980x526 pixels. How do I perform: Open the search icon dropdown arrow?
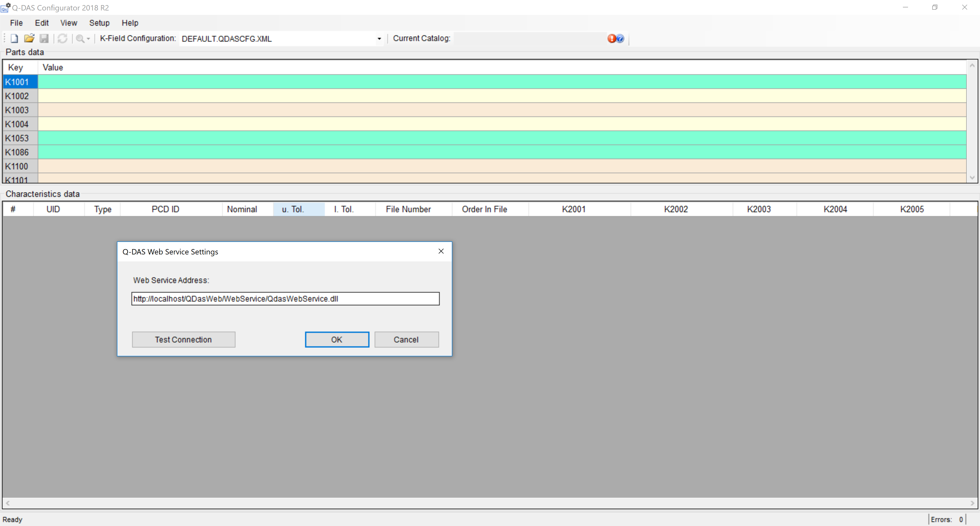point(88,39)
